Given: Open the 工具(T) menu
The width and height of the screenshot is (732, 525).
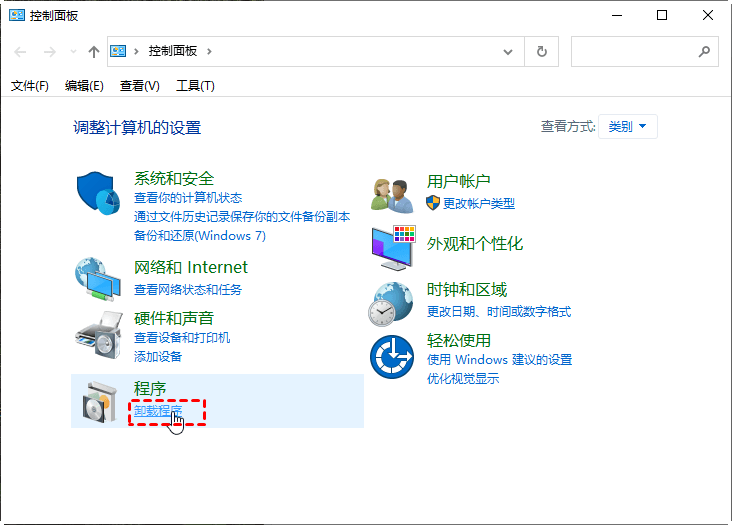Looking at the screenshot, I should click(x=195, y=86).
